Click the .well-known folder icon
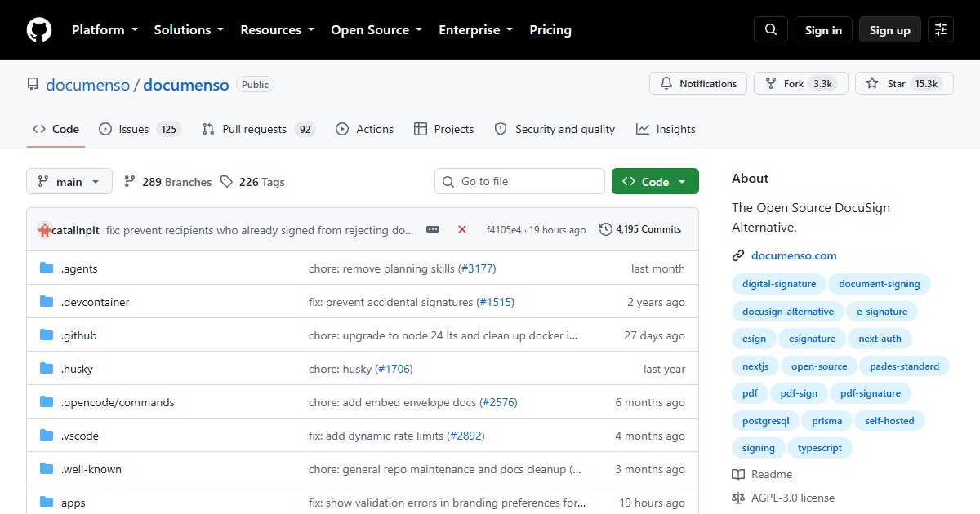Screen dimensions: 980x514 click(47, 469)
